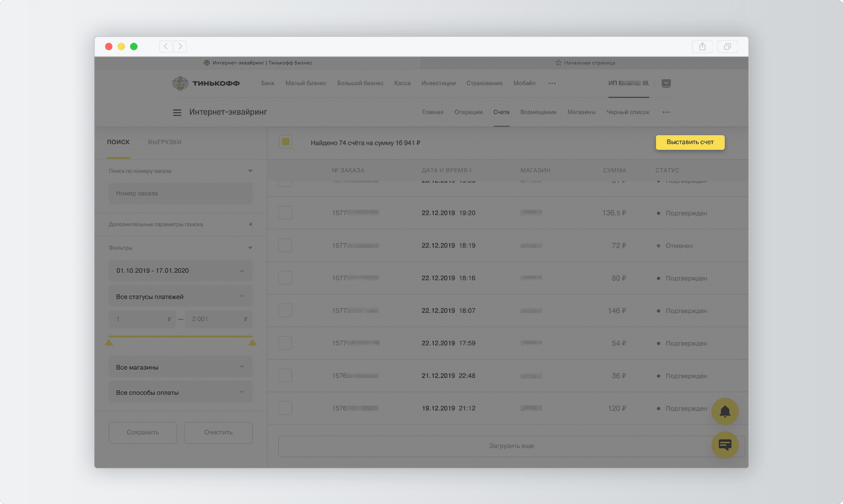Open more acquiring sections ellipsis after Черный список
This screenshot has width=843, height=504.
(666, 112)
